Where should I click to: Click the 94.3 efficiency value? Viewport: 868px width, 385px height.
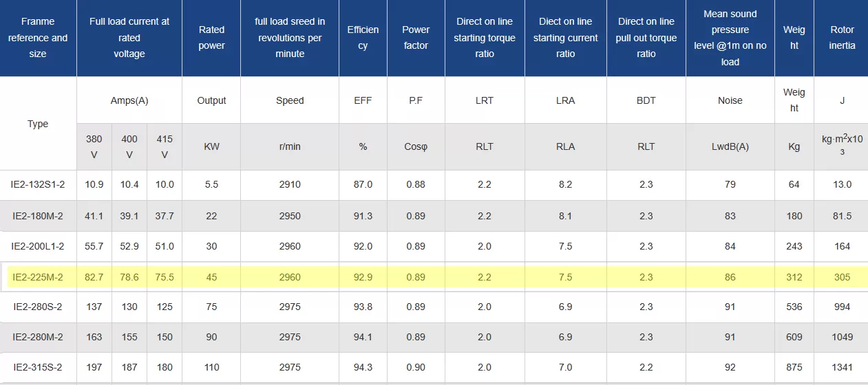[363, 367]
